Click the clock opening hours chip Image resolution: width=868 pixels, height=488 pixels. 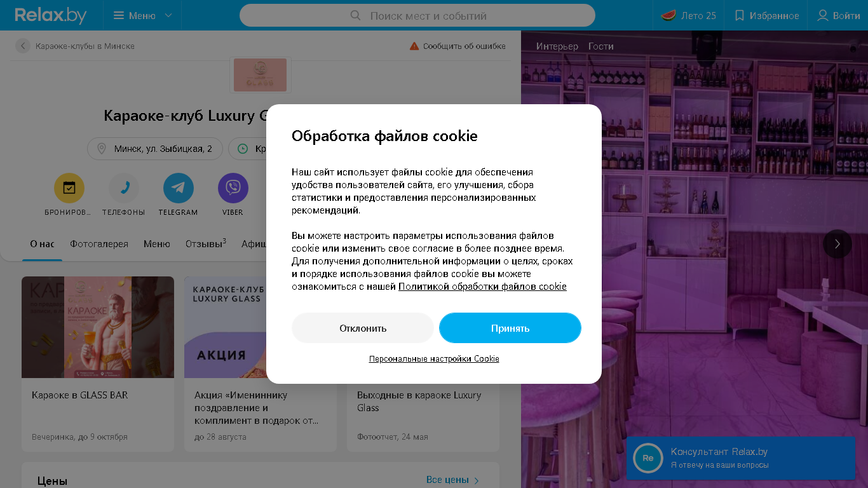click(248, 149)
